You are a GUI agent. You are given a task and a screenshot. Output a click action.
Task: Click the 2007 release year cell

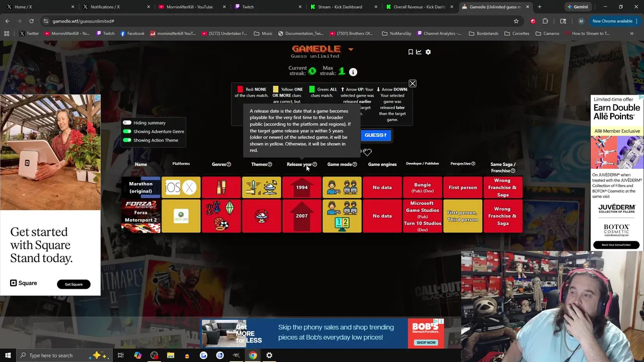click(302, 216)
